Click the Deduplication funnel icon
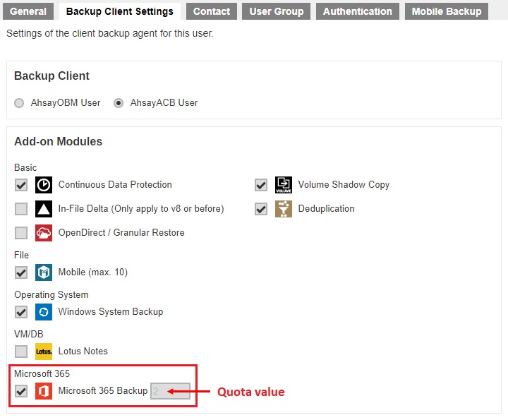This screenshot has height=420, width=508. click(x=283, y=209)
